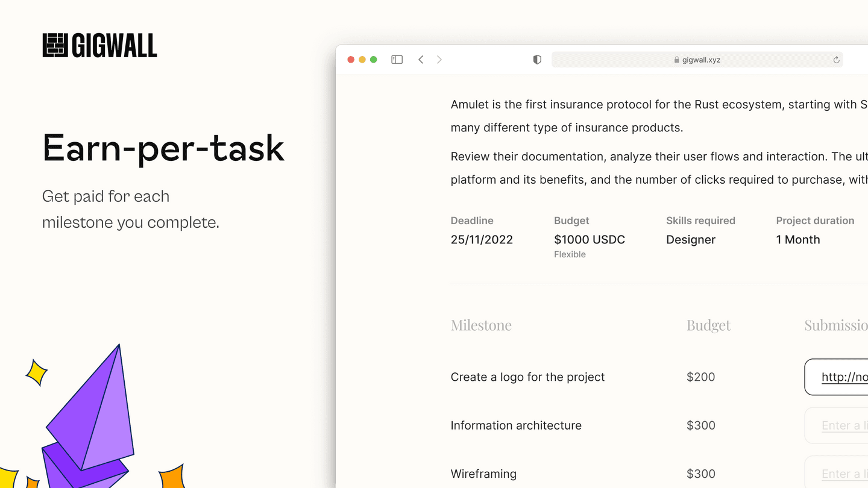Click the '$1000 USDC' budget value

tap(590, 240)
